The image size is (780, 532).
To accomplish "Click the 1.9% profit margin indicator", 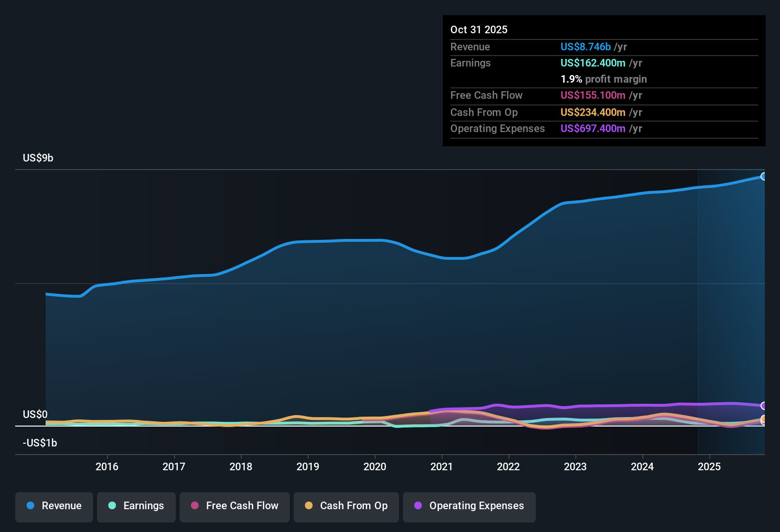I will (603, 79).
